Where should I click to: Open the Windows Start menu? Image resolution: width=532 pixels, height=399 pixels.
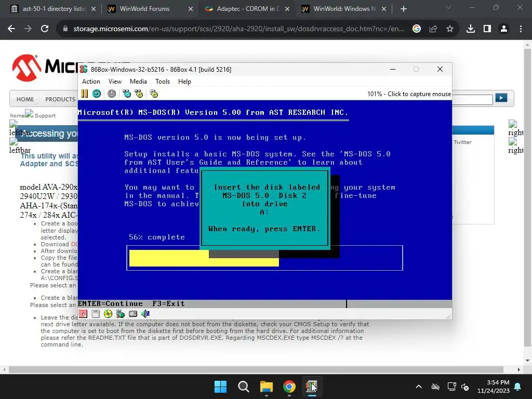220,387
